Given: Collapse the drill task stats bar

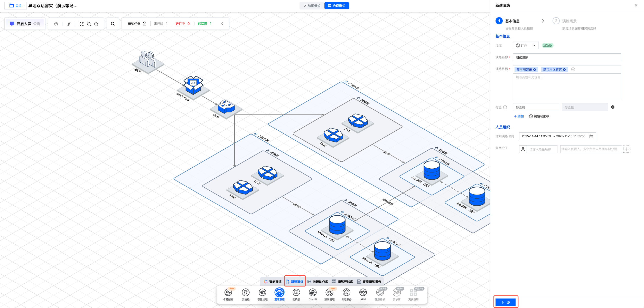Looking at the screenshot, I should [222, 24].
